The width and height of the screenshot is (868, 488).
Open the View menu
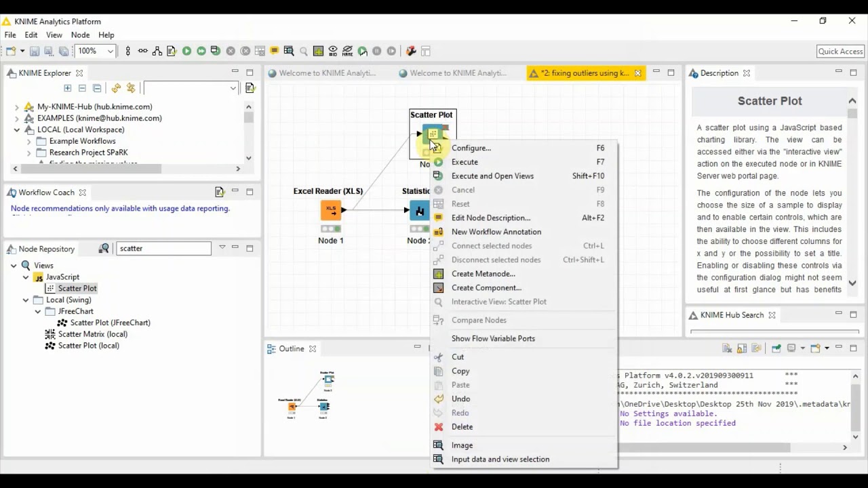coord(54,35)
